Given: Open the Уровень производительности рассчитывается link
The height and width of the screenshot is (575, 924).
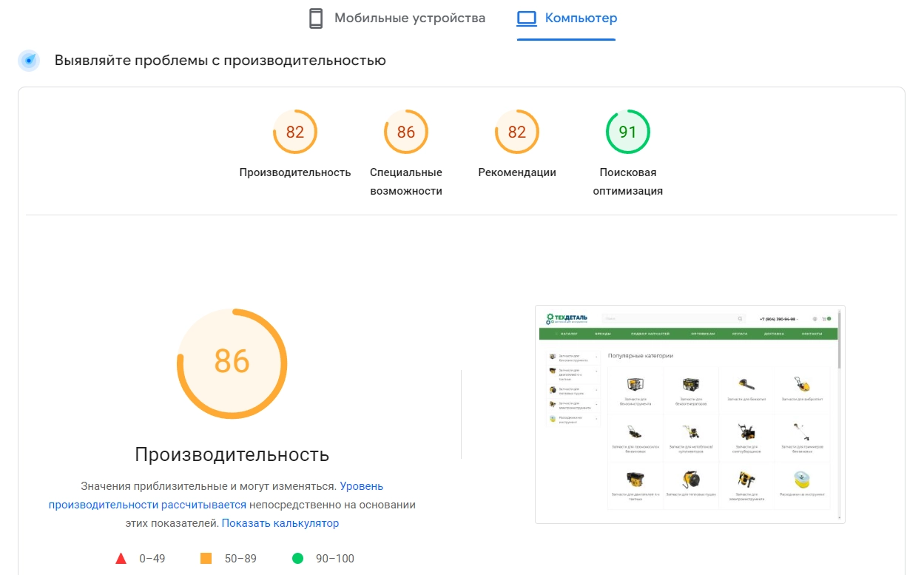Looking at the screenshot, I should 216,496.
